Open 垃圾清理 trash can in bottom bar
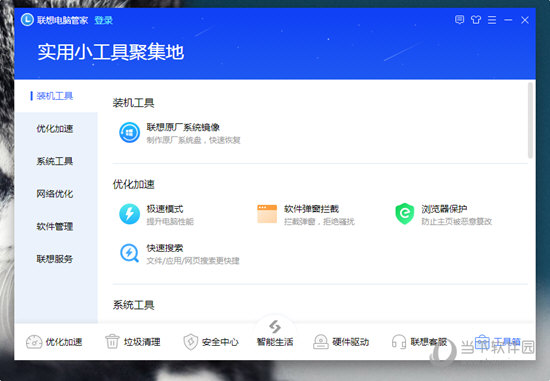Viewport: 550px width, 381px height. (x=112, y=342)
